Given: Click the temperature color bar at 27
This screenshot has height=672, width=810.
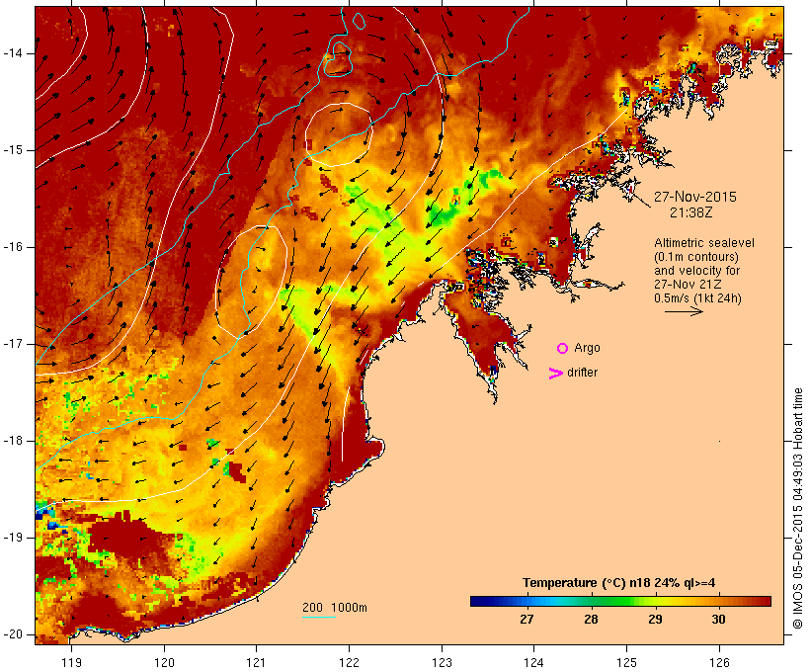Looking at the screenshot, I should pos(526,601).
